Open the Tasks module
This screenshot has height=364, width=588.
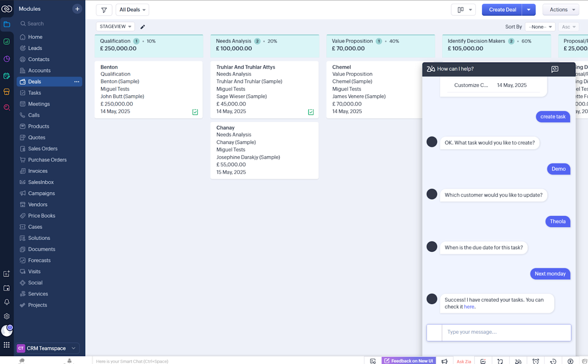[34, 93]
